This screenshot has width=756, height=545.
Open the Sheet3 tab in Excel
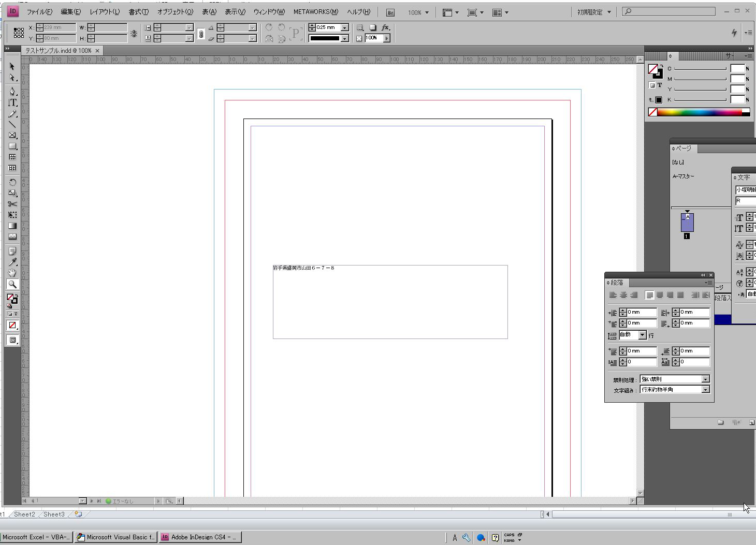(x=54, y=514)
